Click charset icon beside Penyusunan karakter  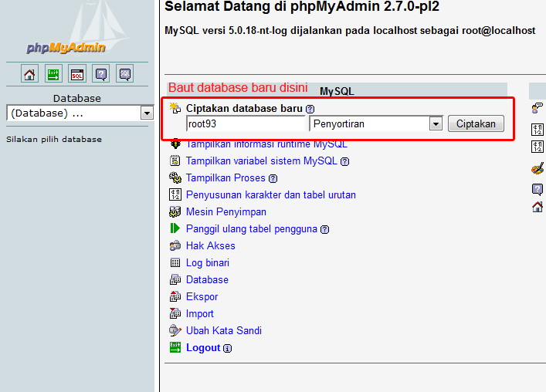pyautogui.click(x=175, y=194)
